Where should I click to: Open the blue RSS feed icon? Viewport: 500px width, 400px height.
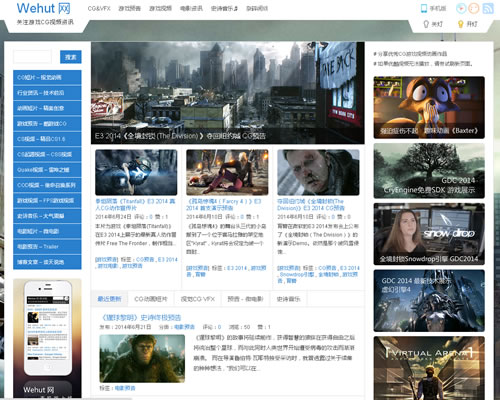coord(488,8)
